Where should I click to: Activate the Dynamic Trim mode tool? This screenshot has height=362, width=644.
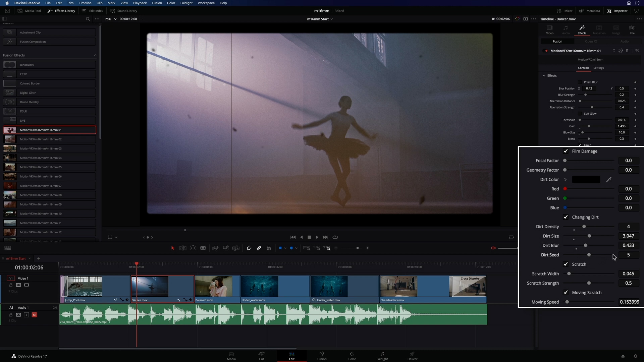pos(193,248)
